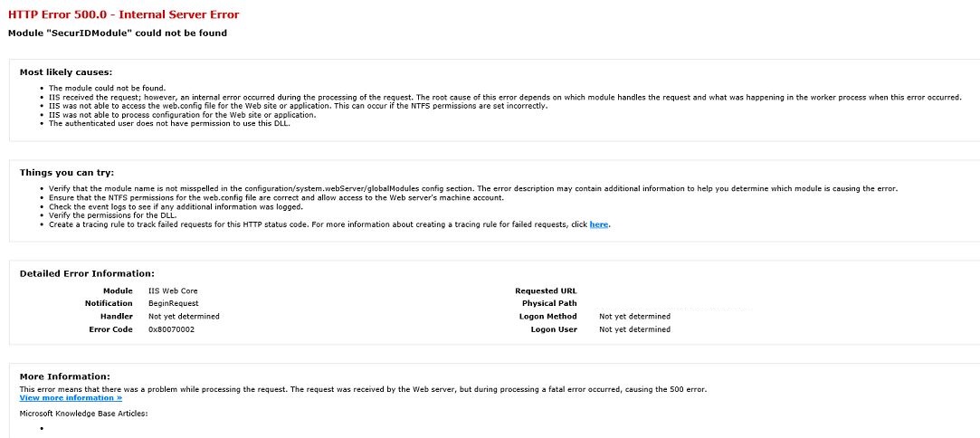The height and width of the screenshot is (438, 980).
Task: Select the "Most likely causes:" section heading
Action: [66, 71]
